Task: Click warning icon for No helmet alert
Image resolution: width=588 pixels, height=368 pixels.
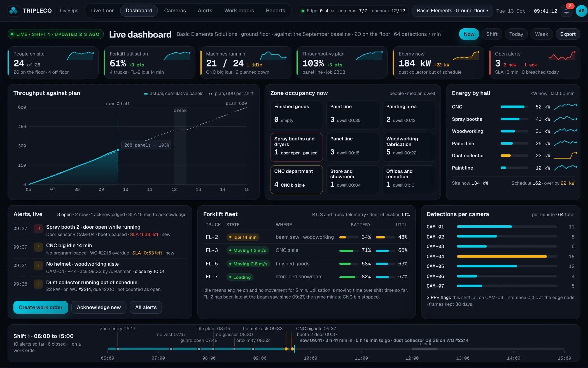Action: (38, 265)
